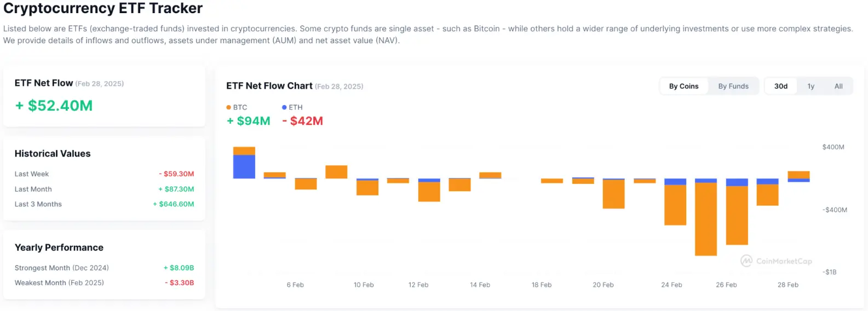Show All time range data
The image size is (868, 311).
coord(838,86)
